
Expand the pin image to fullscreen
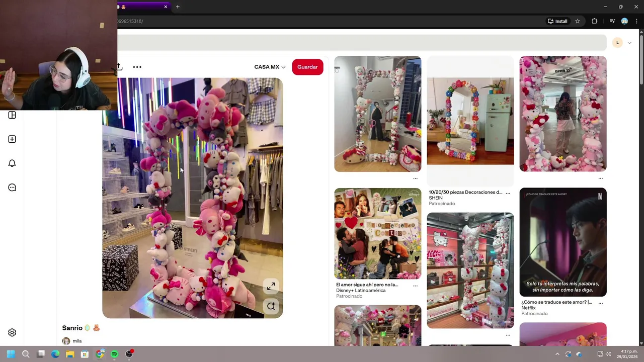tap(271, 286)
